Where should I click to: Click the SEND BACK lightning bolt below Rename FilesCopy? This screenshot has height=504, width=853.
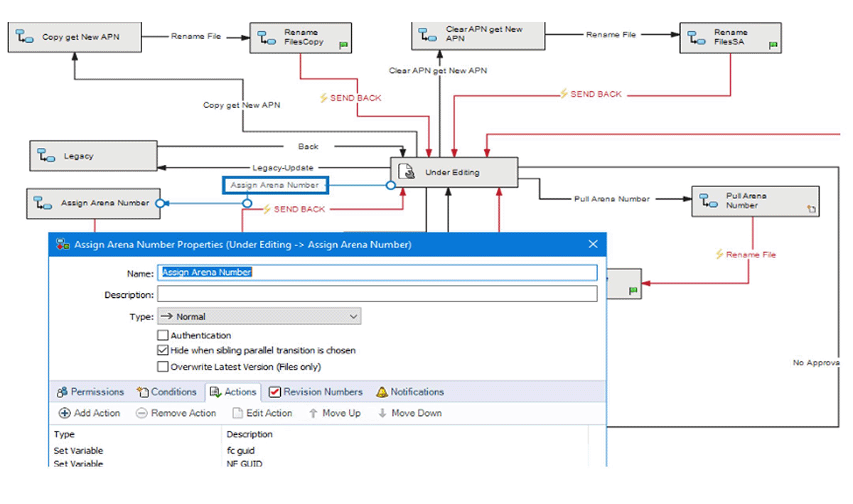point(324,97)
